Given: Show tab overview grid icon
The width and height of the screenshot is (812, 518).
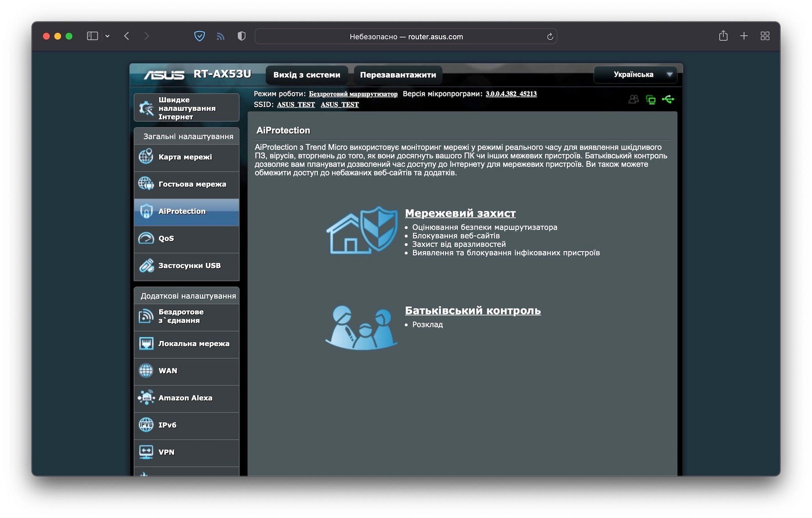Looking at the screenshot, I should tap(765, 36).
